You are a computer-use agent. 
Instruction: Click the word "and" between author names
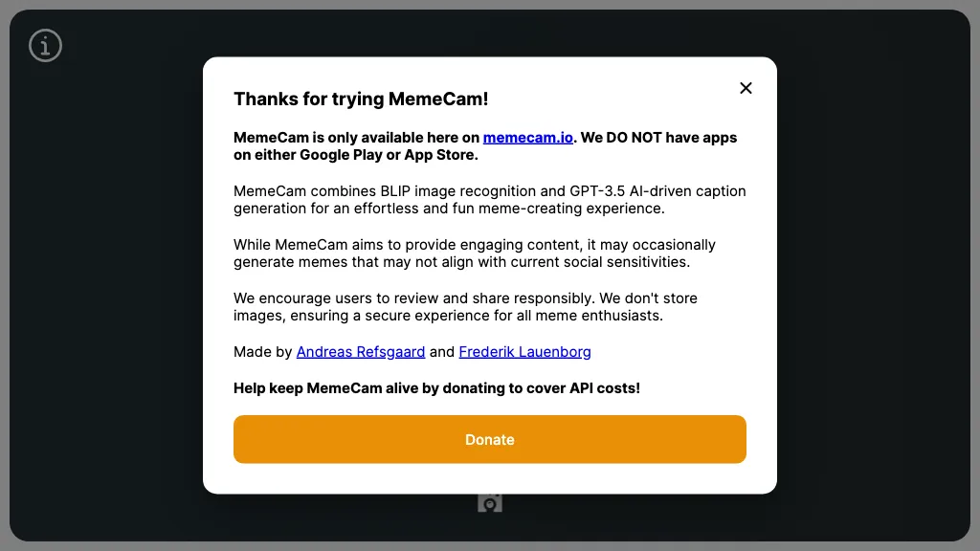coord(442,351)
